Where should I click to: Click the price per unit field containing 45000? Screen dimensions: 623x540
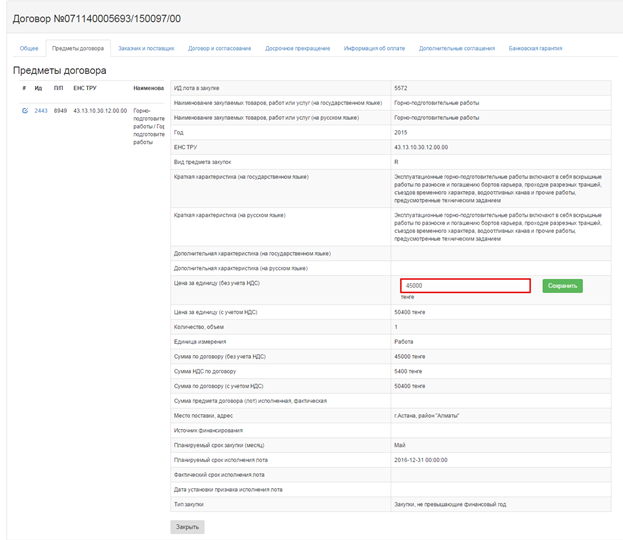(x=465, y=285)
